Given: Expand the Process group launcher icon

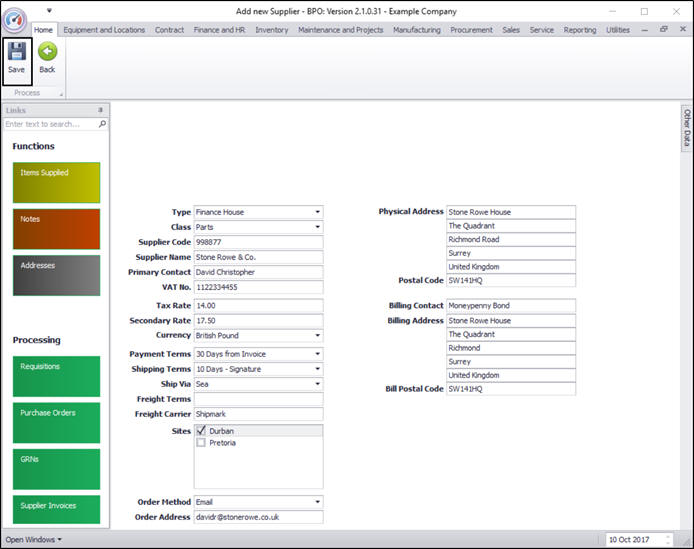Looking at the screenshot, I should [x=61, y=94].
